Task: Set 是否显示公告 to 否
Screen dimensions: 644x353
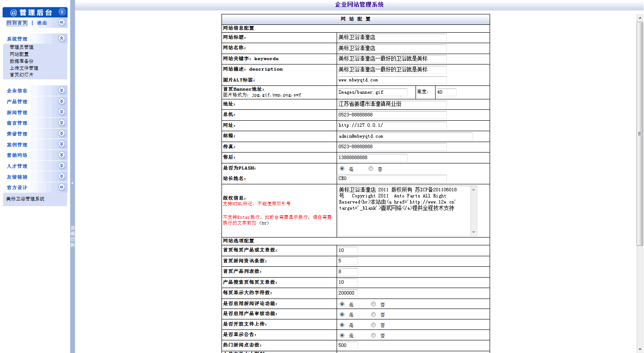Action: tap(374, 336)
